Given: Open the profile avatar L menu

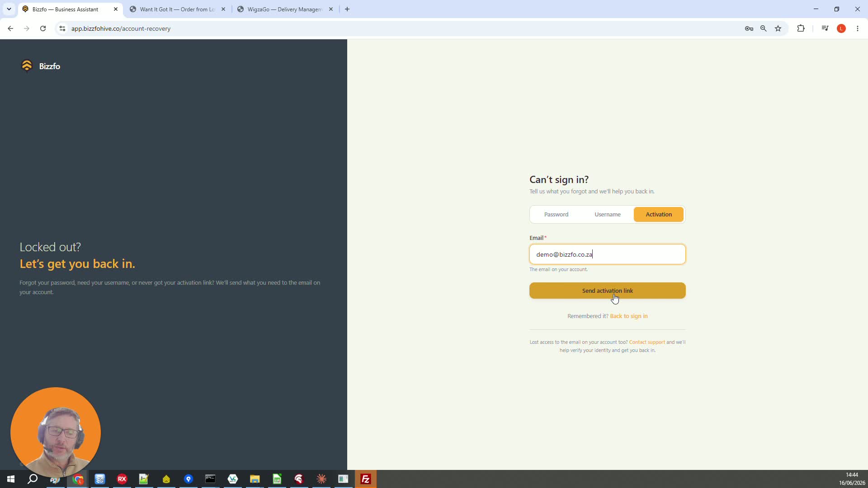Looking at the screenshot, I should tap(841, 28).
